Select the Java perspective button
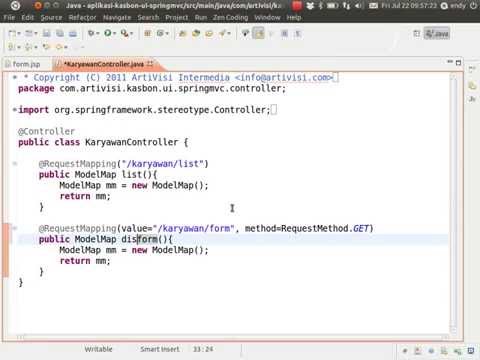The image size is (480, 360). click(437, 33)
